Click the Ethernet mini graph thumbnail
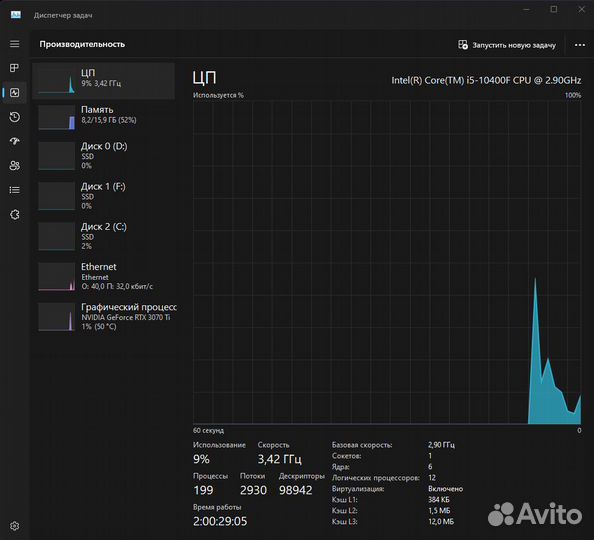This screenshot has width=594, height=540. [x=56, y=277]
